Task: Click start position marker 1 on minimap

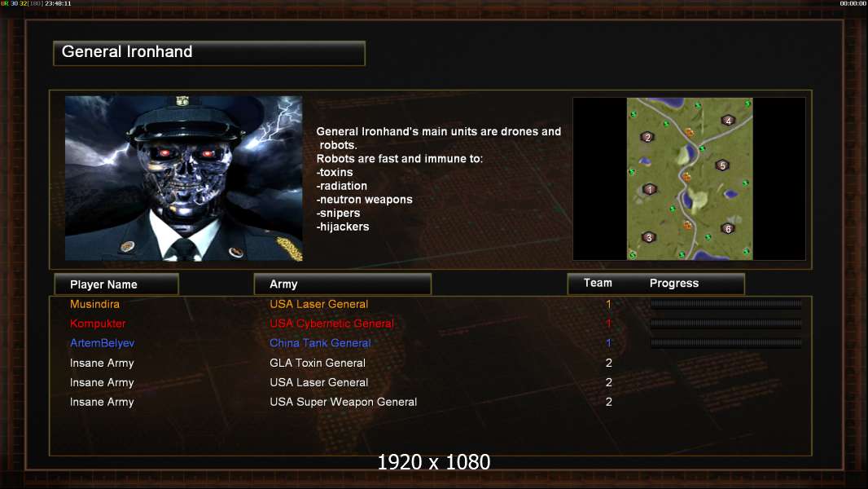Action: 650,189
